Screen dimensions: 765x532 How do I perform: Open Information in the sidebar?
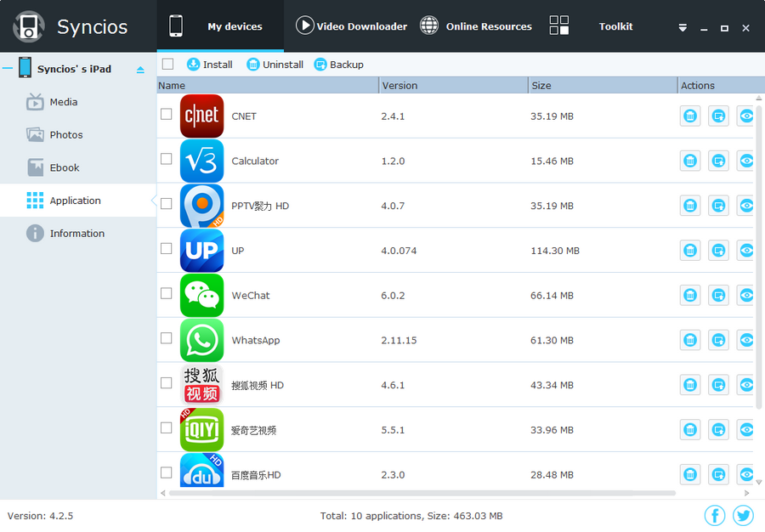coord(78,234)
